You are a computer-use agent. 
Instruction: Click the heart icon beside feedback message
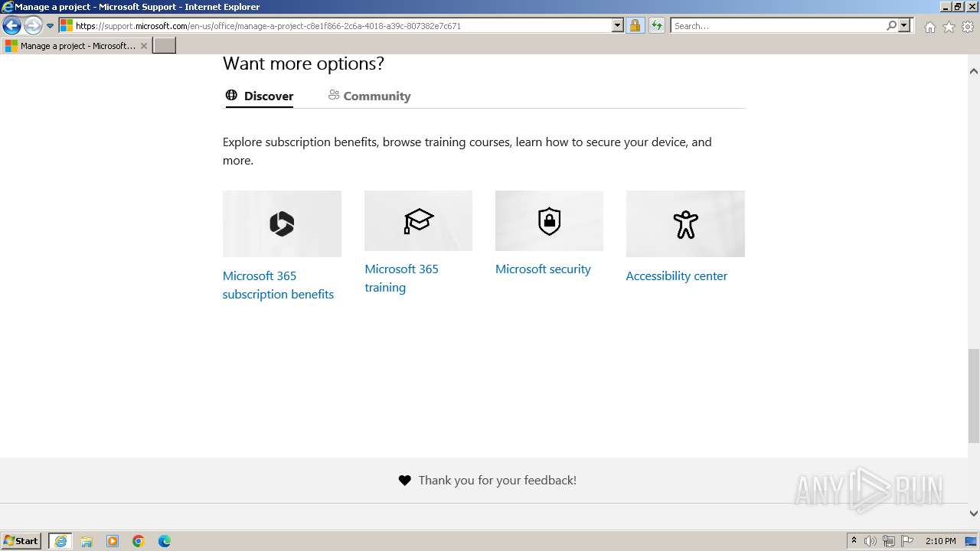(x=405, y=481)
